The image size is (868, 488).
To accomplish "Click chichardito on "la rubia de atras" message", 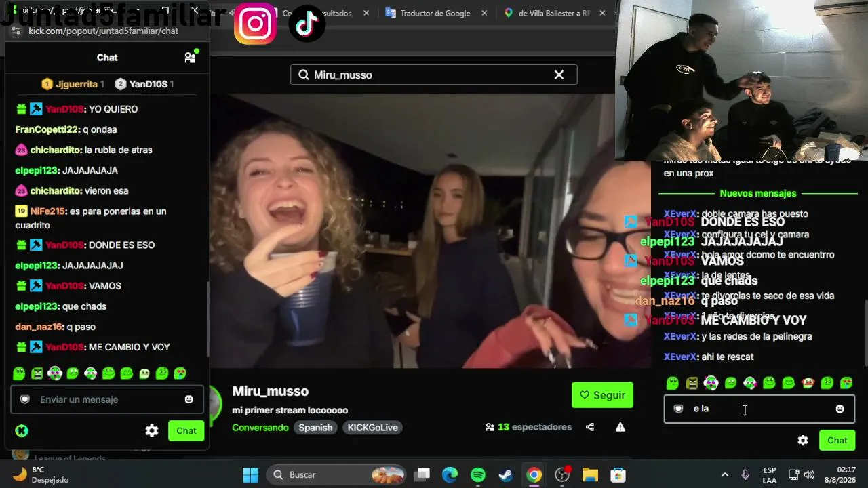I will tap(56, 150).
